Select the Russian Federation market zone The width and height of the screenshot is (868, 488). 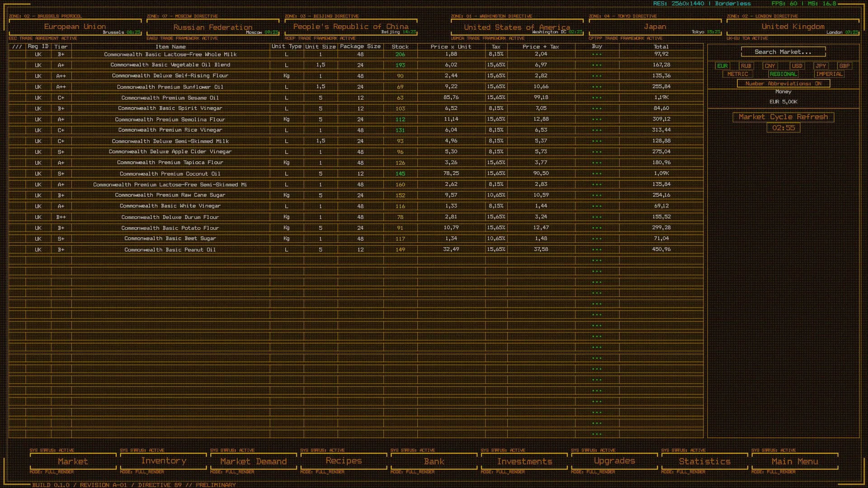[213, 27]
